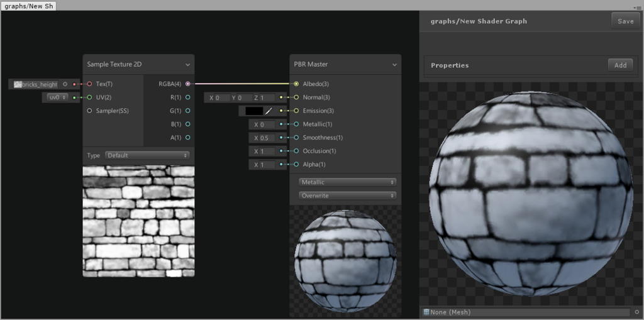644x320 pixels.
Task: Click the PBR Master sphere preview
Action: [345, 261]
